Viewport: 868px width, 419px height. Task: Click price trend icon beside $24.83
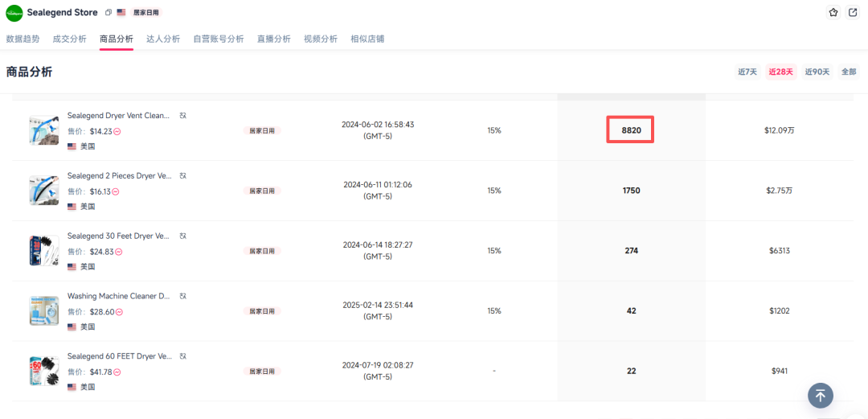(118, 252)
